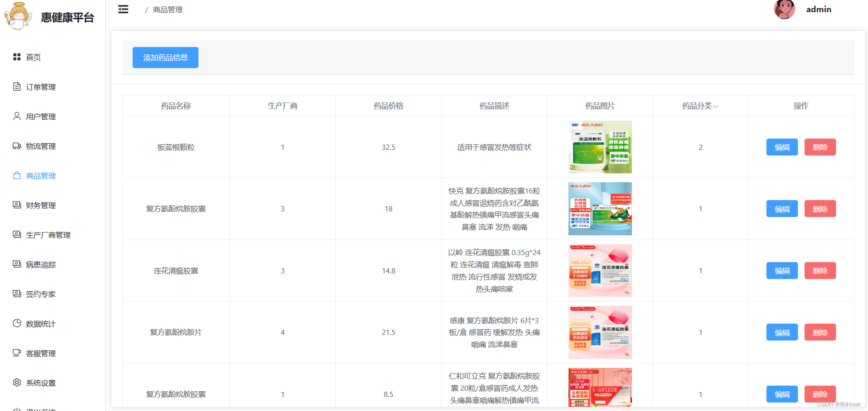Image resolution: width=868 pixels, height=411 pixels.
Task: Edit the 板蓝根颗粒 row
Action: [782, 147]
